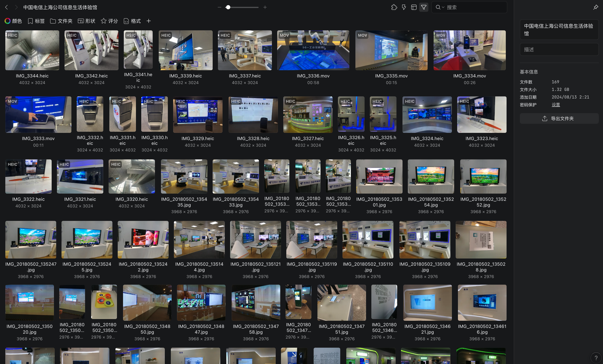Open the 标签 tag filter
This screenshot has height=364, width=603.
(x=36, y=21)
